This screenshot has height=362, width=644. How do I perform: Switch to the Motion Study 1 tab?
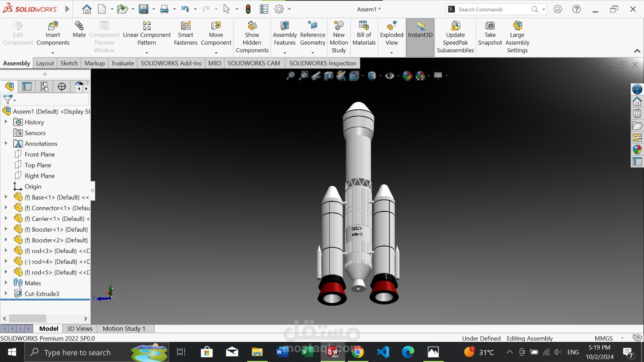tap(124, 328)
